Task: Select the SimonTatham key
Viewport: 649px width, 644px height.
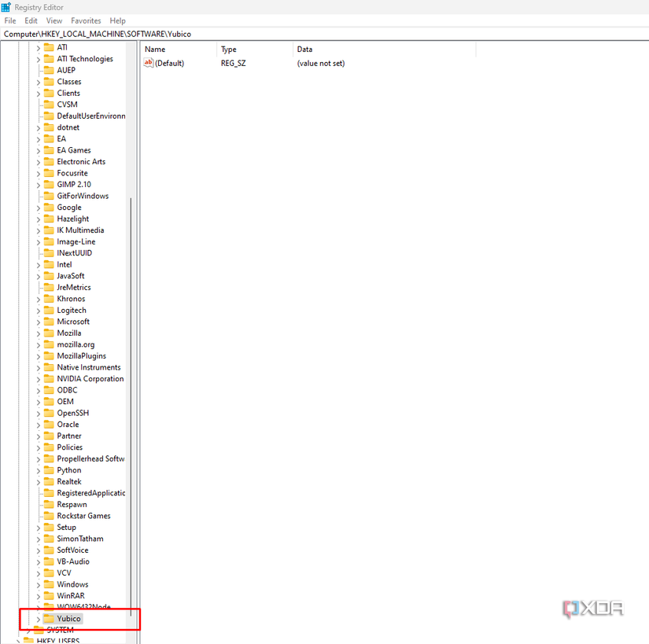Action: pos(80,539)
